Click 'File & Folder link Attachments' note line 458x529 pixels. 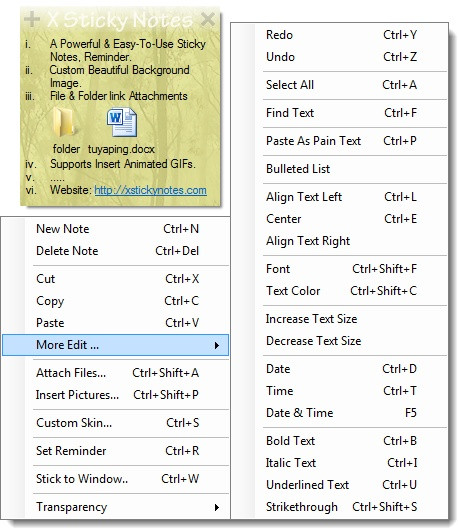(119, 96)
